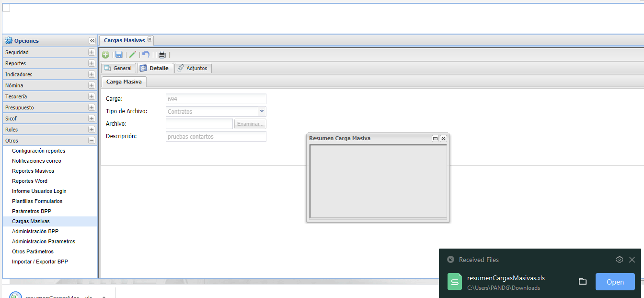The width and height of the screenshot is (644, 298).
Task: Select Reportes Masivos in sidebar
Action: [33, 171]
